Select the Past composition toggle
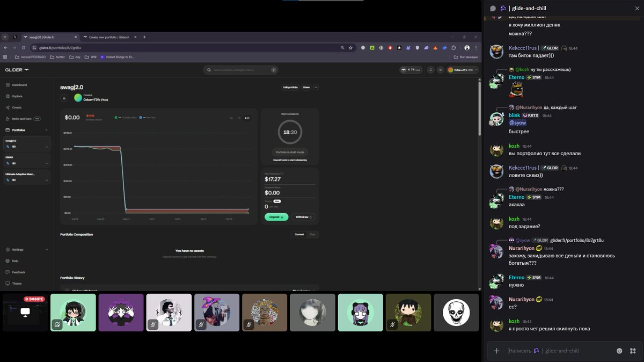This screenshot has height=362, width=644. pos(313,234)
